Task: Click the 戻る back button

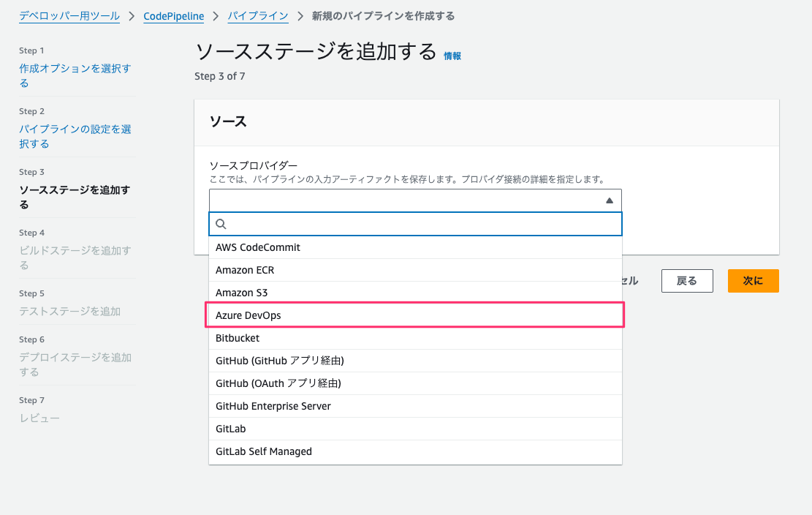Action: point(687,281)
